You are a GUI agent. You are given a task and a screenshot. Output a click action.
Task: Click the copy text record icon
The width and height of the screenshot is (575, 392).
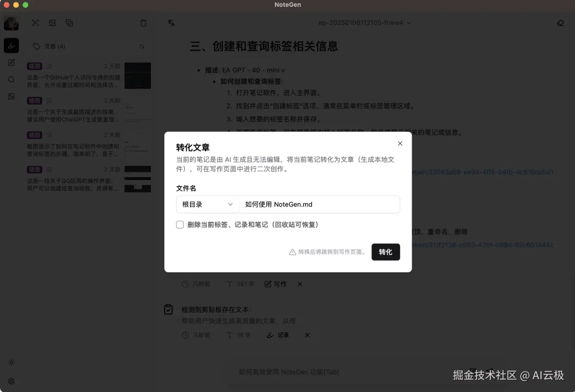coord(69,23)
